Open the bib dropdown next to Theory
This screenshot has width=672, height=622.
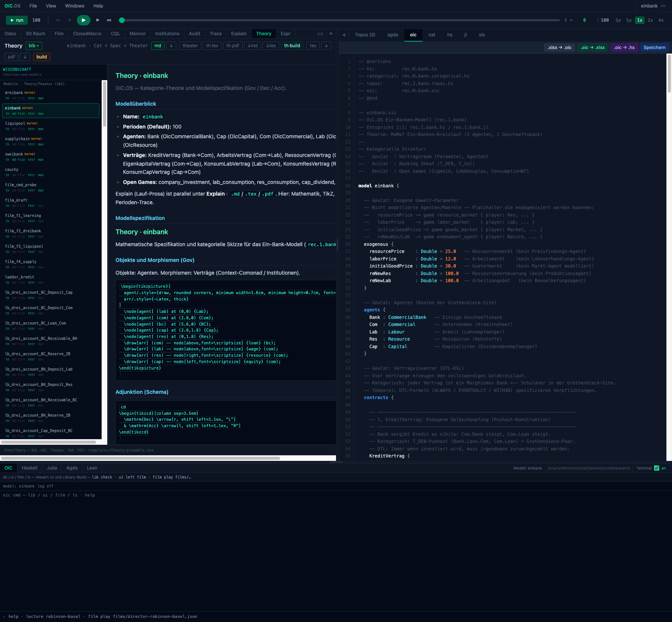(x=34, y=46)
